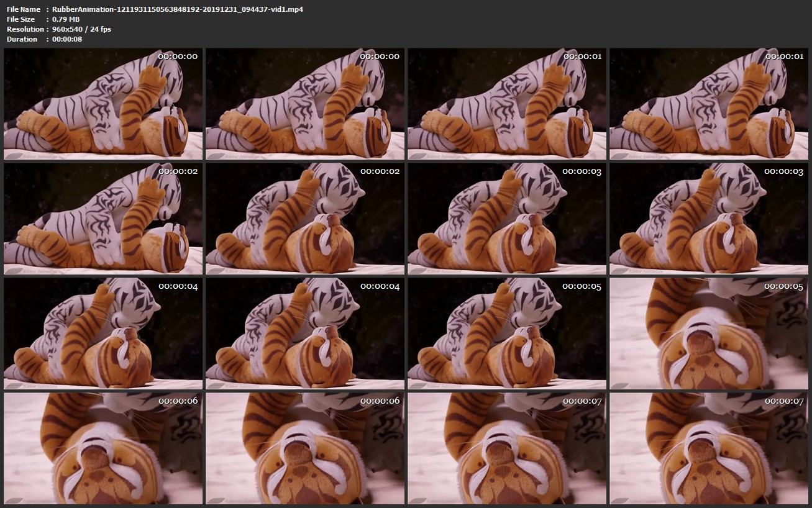
Task: Select the 960x540 / 24 fps resolution text
Action: 81,29
